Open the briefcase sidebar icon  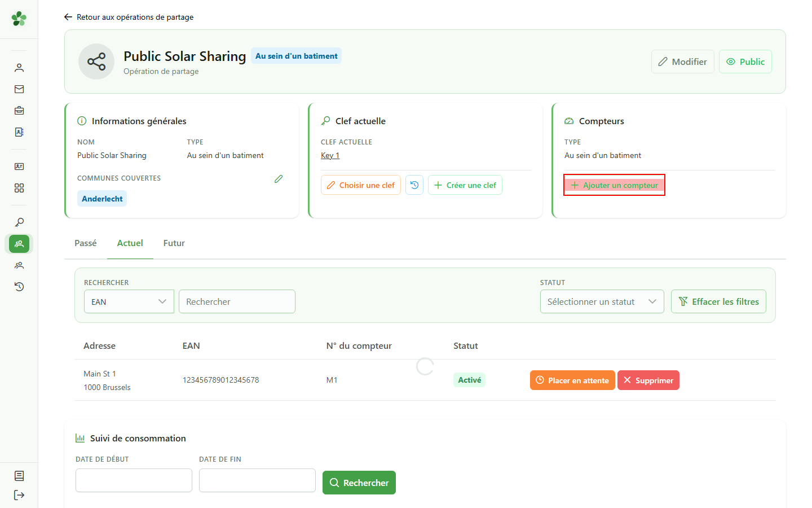(19, 111)
